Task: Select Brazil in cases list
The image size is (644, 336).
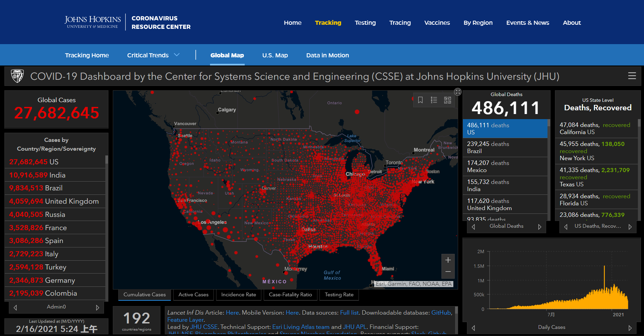Action: pos(55,188)
